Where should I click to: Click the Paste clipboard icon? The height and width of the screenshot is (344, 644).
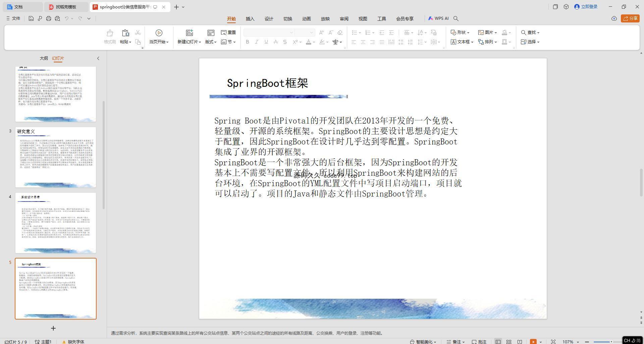[x=125, y=33]
